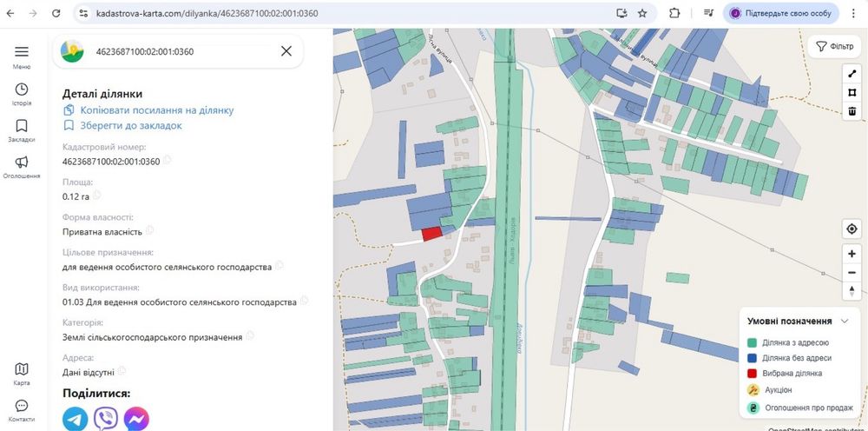
Task: Select the line measurement tool
Action: (852, 72)
